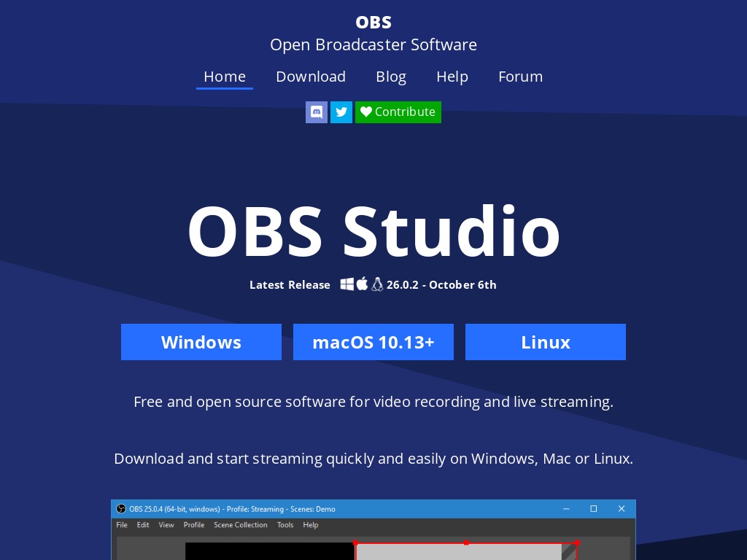Click the red-bordered source in OBS preview
The image size is (747, 560).
466,551
